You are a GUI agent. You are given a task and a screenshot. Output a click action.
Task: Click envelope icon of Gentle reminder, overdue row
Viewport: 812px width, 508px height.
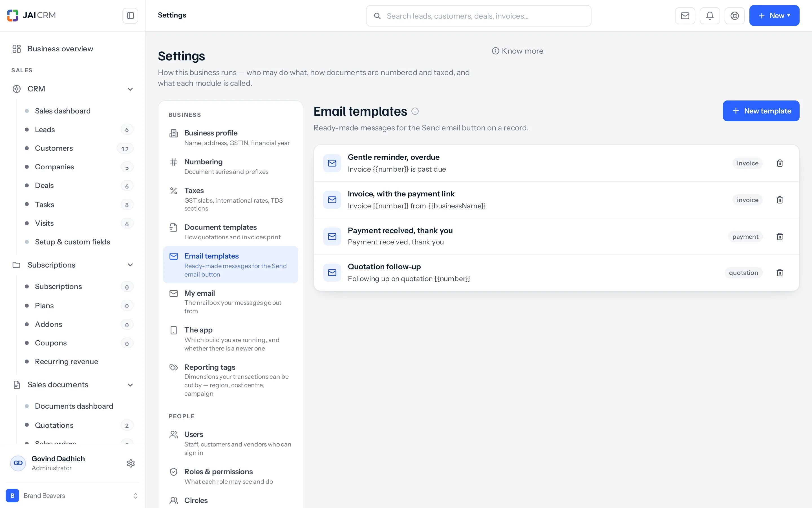pyautogui.click(x=332, y=163)
